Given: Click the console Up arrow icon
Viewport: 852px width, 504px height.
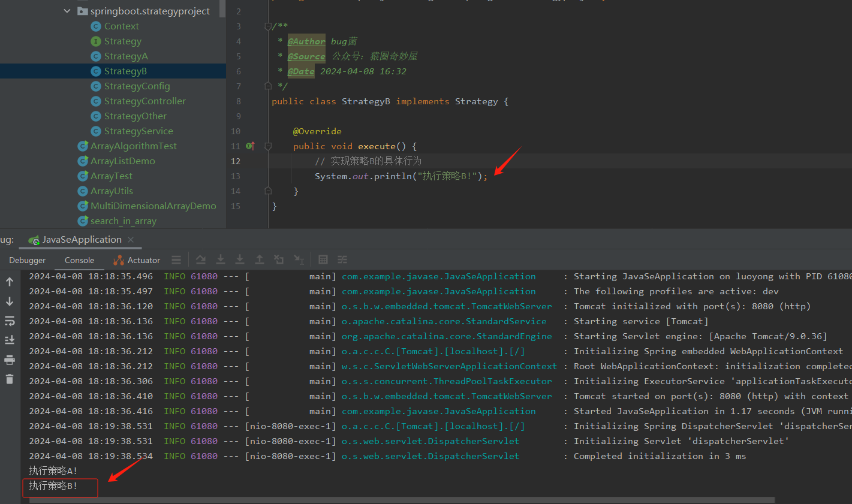Looking at the screenshot, I should pyautogui.click(x=10, y=282).
